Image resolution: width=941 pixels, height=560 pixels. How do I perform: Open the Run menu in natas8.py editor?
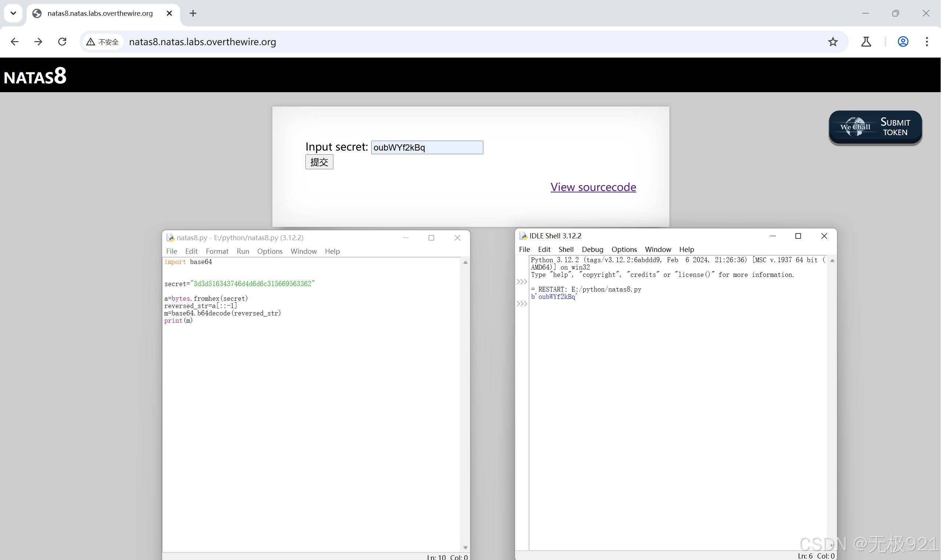pyautogui.click(x=243, y=251)
